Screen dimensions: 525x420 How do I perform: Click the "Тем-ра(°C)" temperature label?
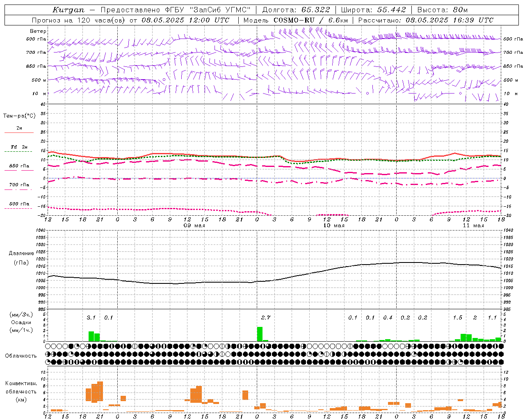coord(19,116)
